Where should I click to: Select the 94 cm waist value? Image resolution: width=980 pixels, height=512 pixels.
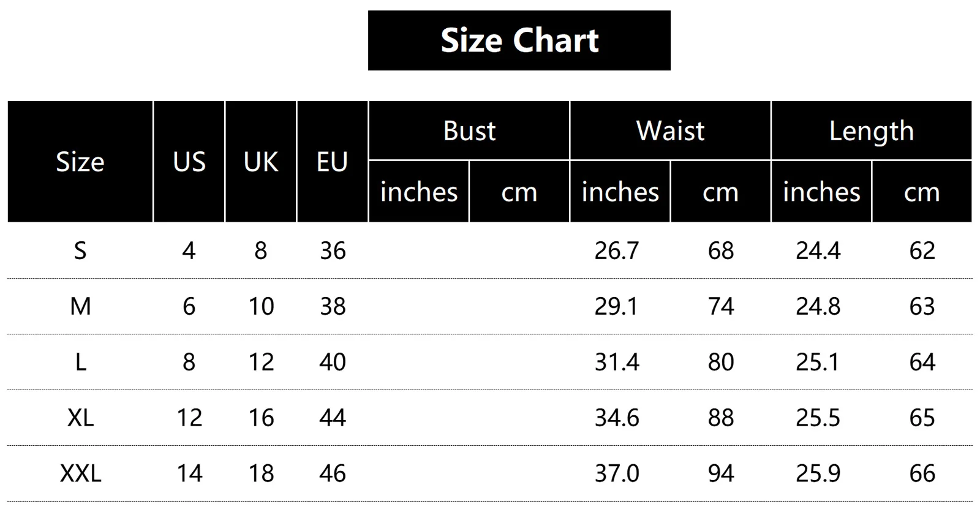720,473
